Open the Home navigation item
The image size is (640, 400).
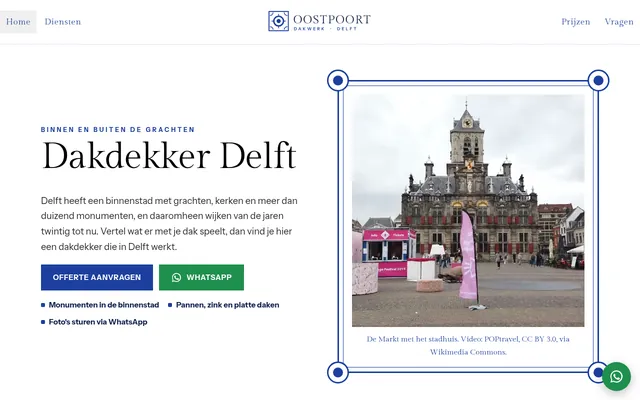pos(18,22)
